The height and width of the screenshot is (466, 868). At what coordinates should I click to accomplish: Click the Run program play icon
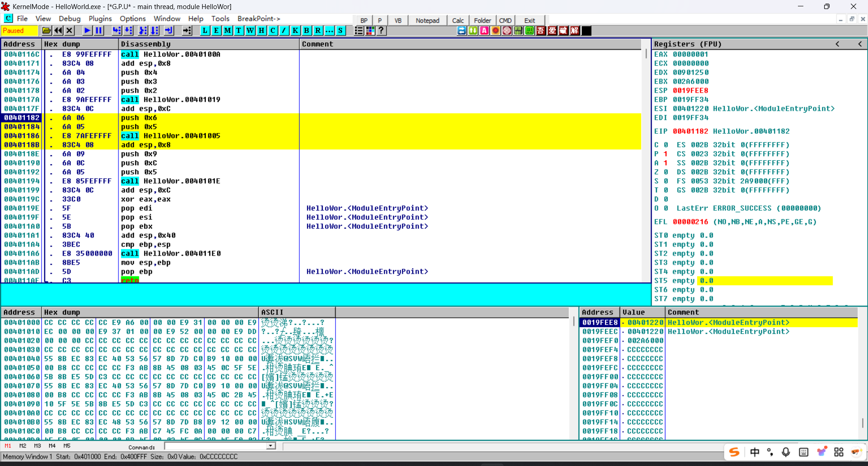[x=87, y=31]
